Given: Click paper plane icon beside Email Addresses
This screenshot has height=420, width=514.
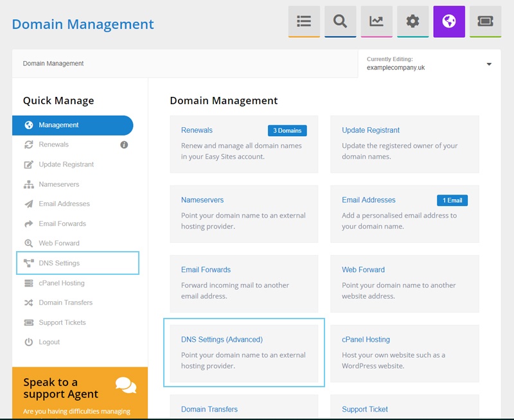Looking at the screenshot, I should [x=29, y=204].
